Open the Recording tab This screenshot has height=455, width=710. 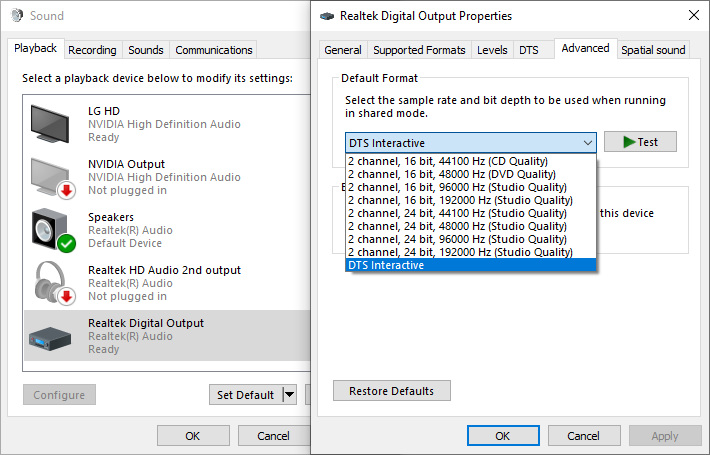pyautogui.click(x=92, y=50)
